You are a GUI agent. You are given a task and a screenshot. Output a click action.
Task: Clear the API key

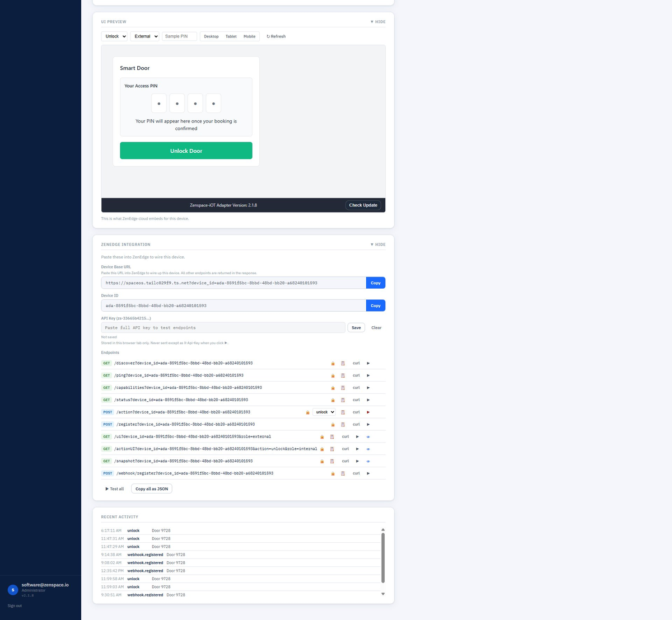pyautogui.click(x=376, y=328)
